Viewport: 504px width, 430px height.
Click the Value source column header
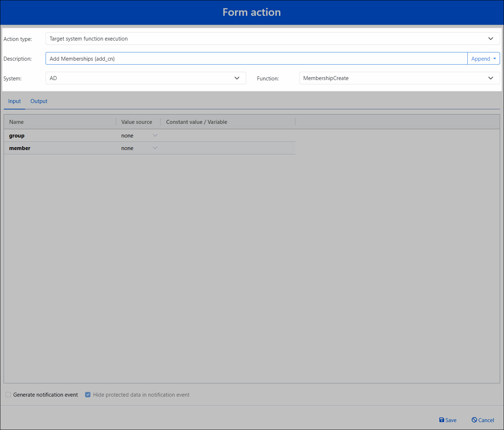[x=136, y=122]
